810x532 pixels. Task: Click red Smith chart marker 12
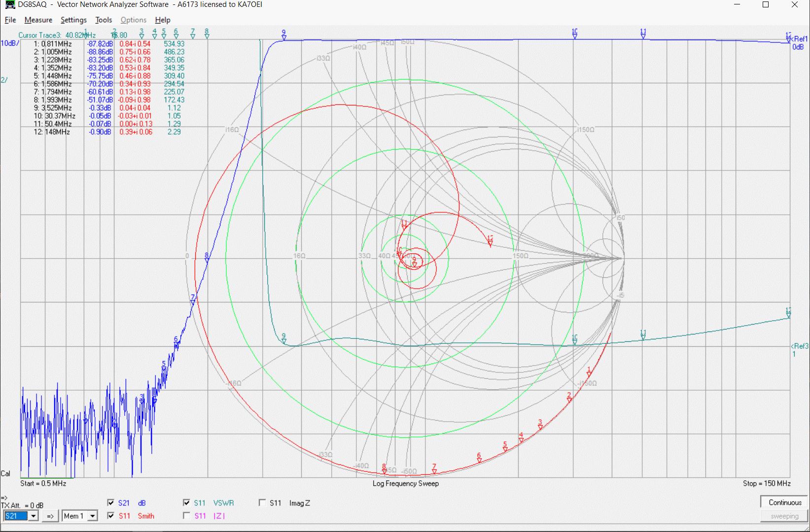coord(490,241)
